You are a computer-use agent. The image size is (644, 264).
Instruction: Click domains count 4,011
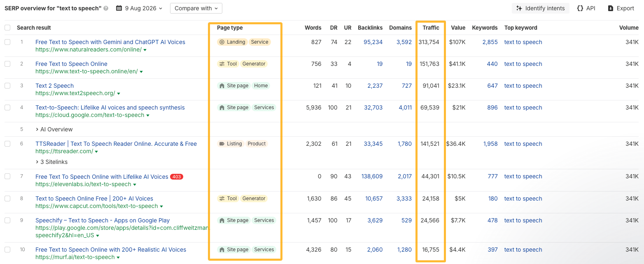[x=405, y=107]
